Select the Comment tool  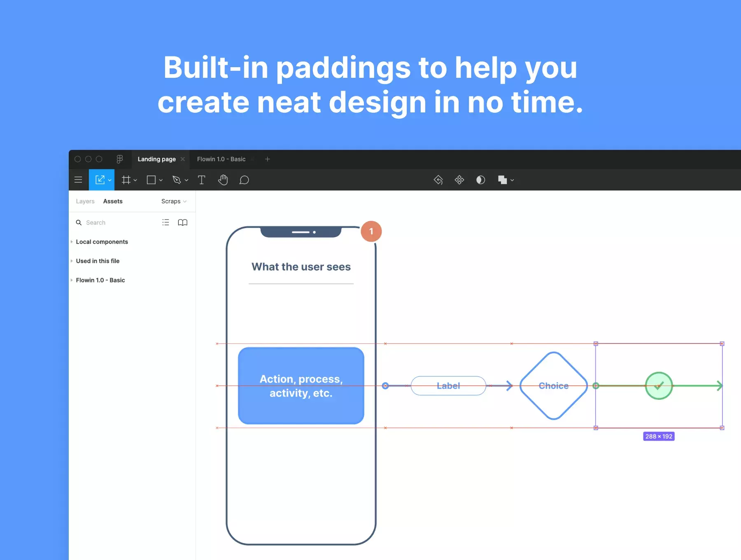(x=244, y=180)
